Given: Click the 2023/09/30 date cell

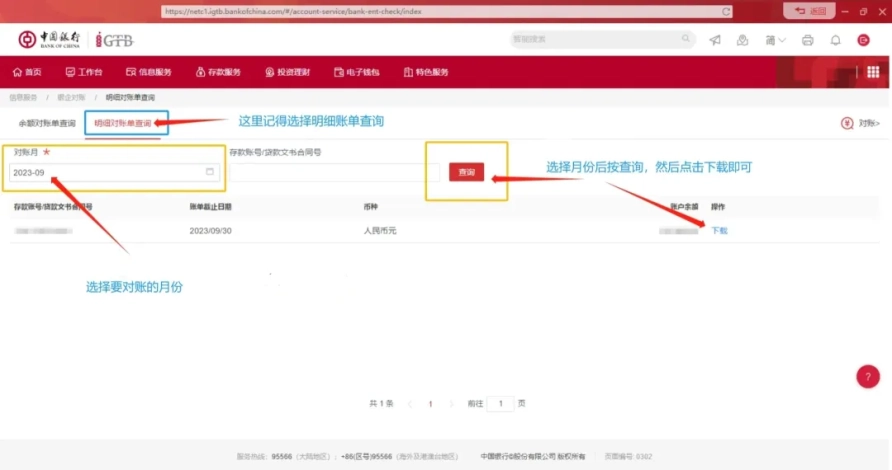Looking at the screenshot, I should [210, 230].
